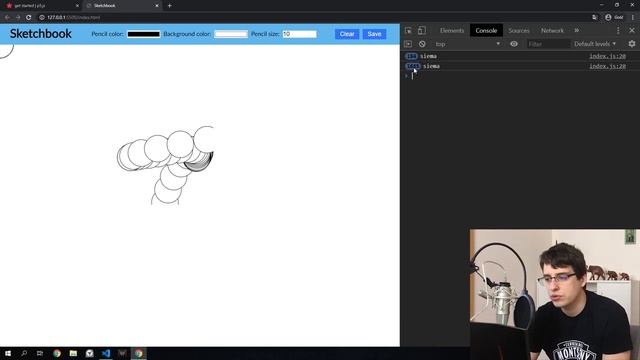Toggle the device toolbar icon

click(x=422, y=31)
